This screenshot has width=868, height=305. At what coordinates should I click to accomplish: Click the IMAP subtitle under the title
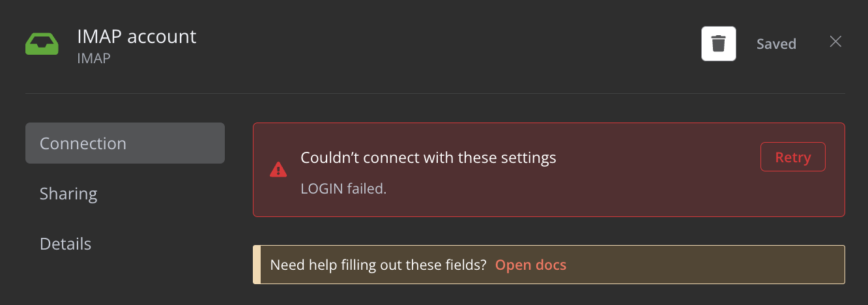click(x=94, y=59)
